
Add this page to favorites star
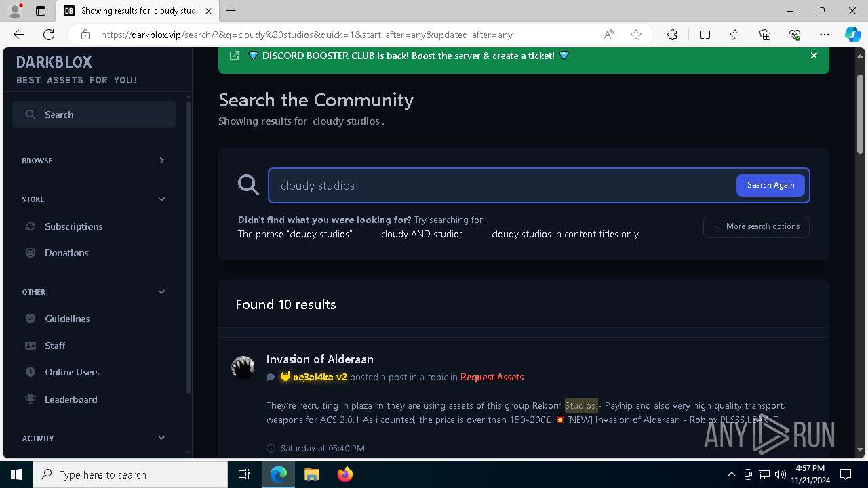pos(636,35)
